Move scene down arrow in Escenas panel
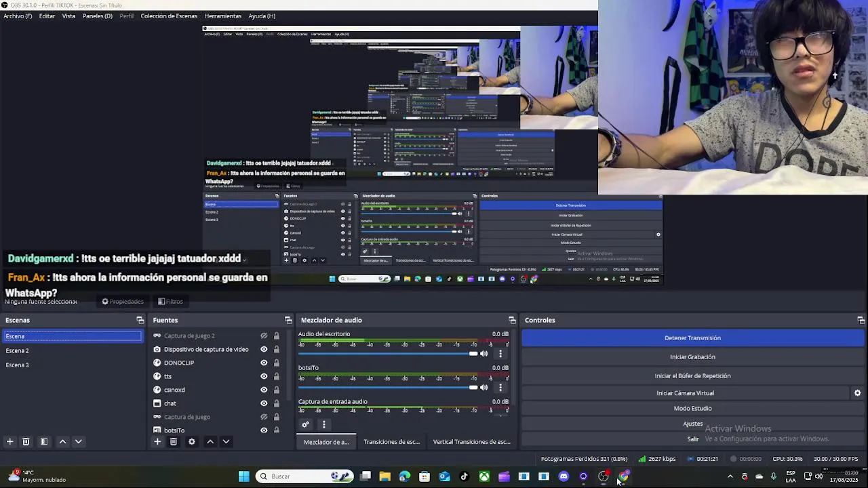This screenshot has width=868, height=488. pyautogui.click(x=78, y=441)
